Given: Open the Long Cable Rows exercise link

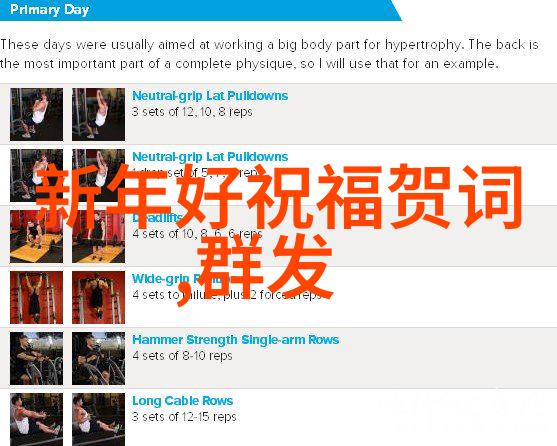Looking at the screenshot, I should click(x=183, y=401).
